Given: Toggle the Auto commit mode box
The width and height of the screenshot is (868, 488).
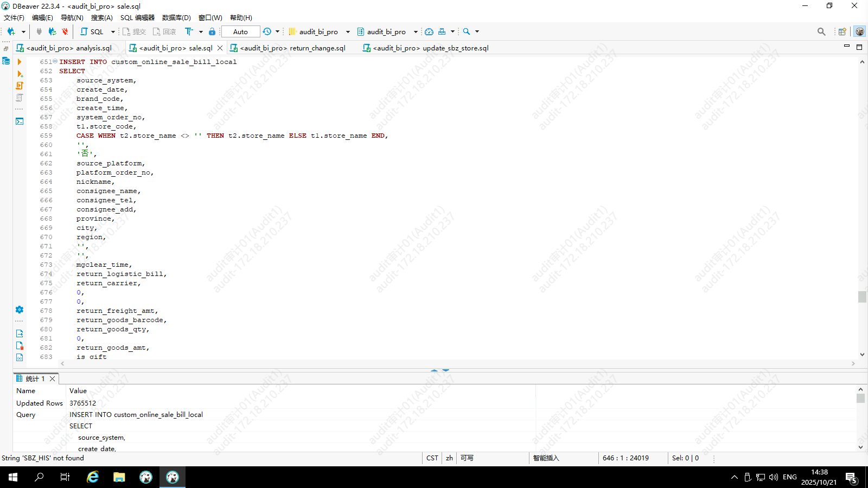Looking at the screenshot, I should (240, 31).
